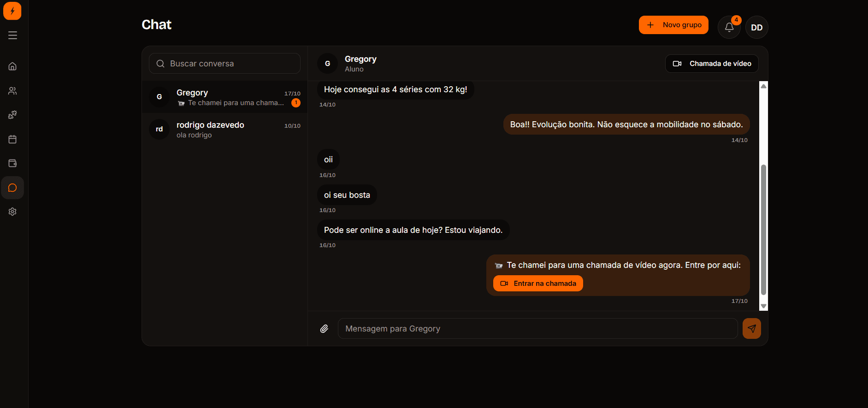The width and height of the screenshot is (868, 408).
Task: Click the G avatar in the conversation list
Action: (x=159, y=97)
